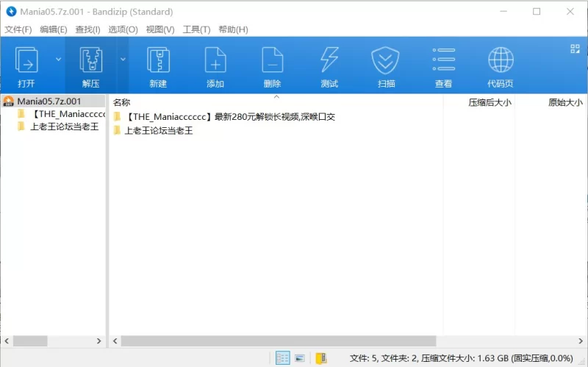The height and width of the screenshot is (367, 588).
Task: Click the View (查看) list icon
Action: tap(444, 60)
